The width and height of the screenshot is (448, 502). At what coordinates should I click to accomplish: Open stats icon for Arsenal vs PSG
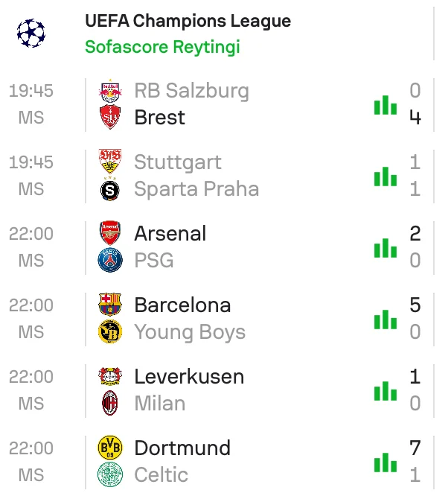pos(385,248)
